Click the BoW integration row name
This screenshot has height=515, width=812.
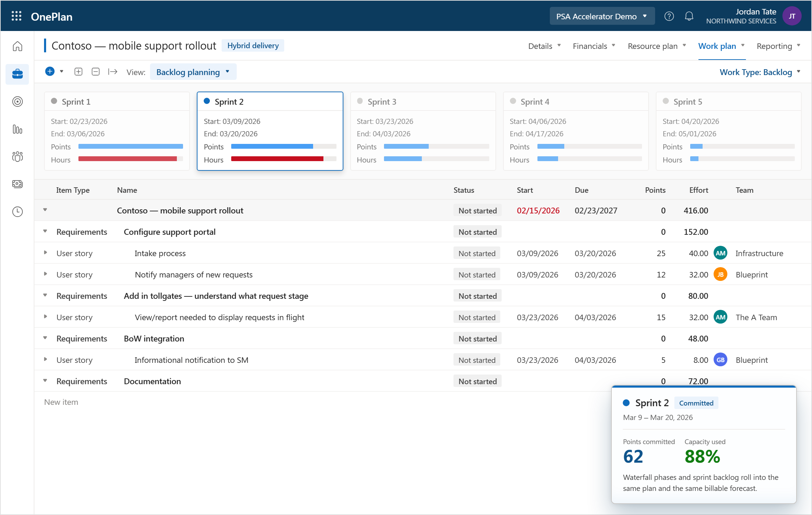point(154,338)
